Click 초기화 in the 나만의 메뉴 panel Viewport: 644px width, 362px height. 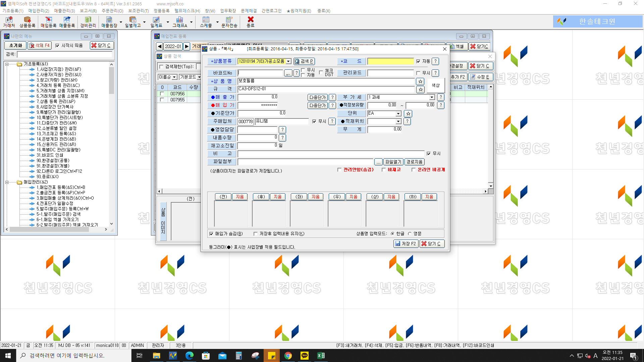(x=15, y=46)
